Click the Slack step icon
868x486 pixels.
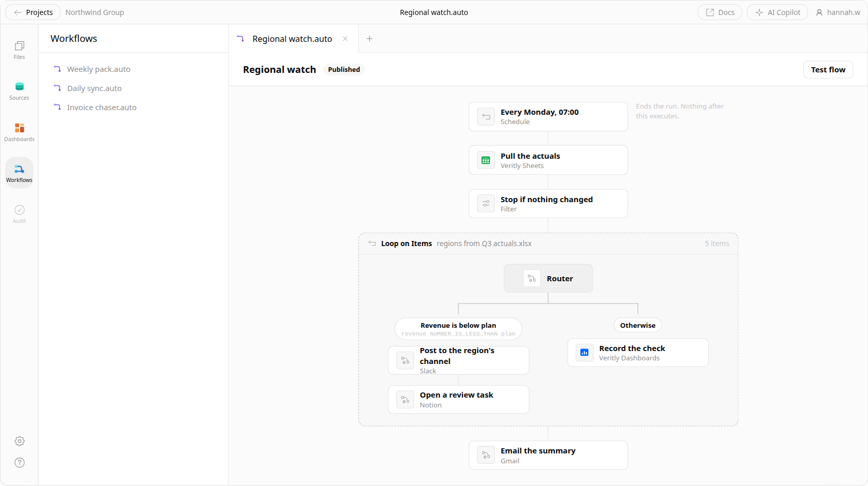pyautogui.click(x=405, y=360)
